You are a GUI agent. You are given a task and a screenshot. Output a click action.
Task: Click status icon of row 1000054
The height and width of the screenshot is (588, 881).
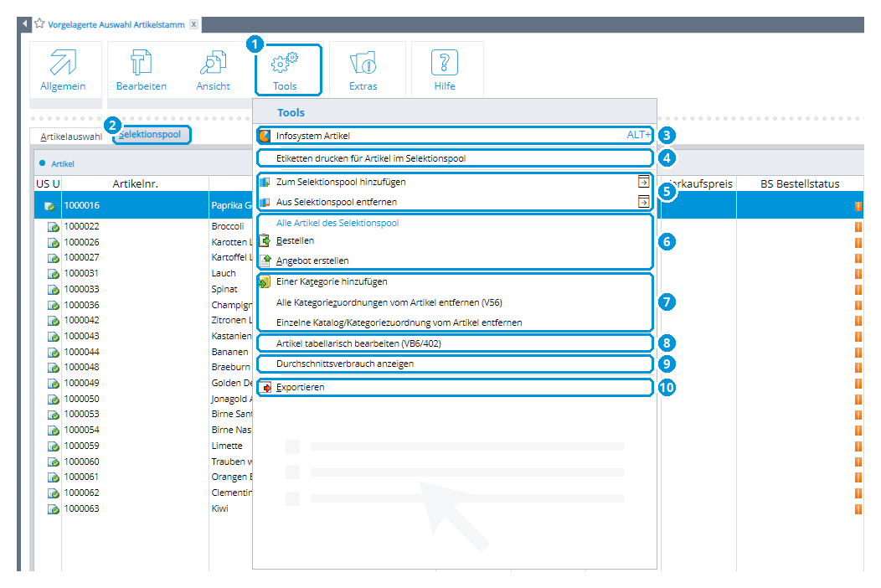54,431
